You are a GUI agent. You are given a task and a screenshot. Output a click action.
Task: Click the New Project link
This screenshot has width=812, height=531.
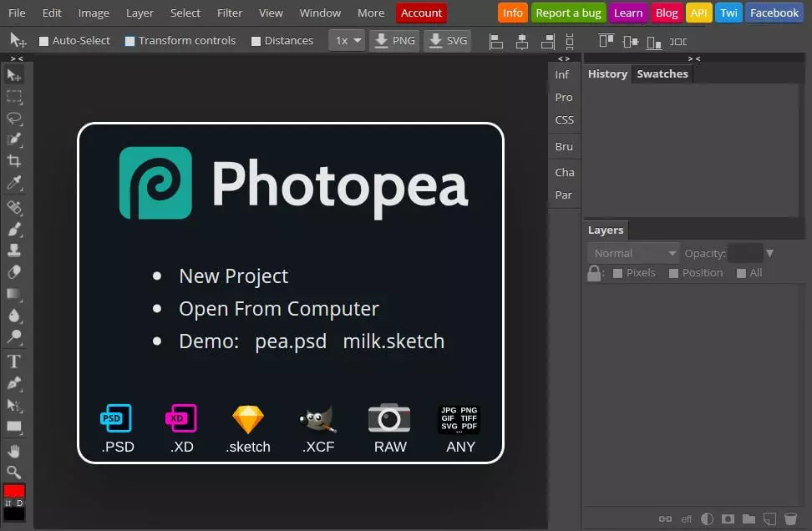(234, 276)
